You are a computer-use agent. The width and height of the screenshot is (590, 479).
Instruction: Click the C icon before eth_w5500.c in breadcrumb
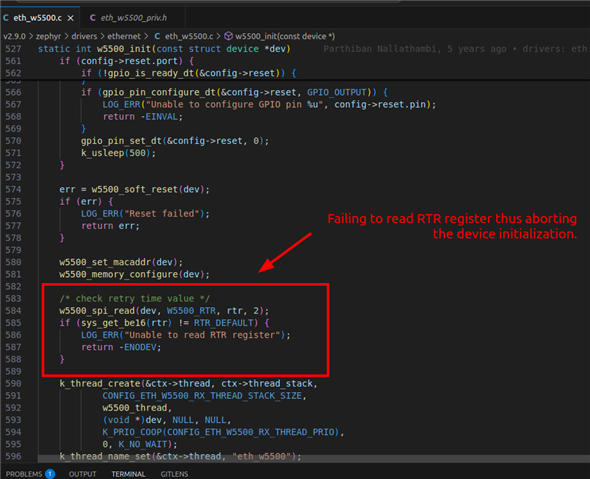click(x=157, y=36)
